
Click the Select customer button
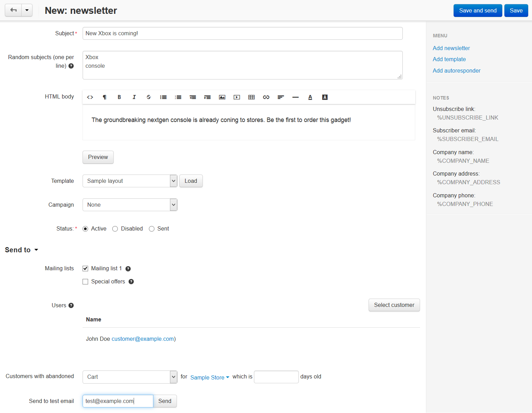click(394, 305)
